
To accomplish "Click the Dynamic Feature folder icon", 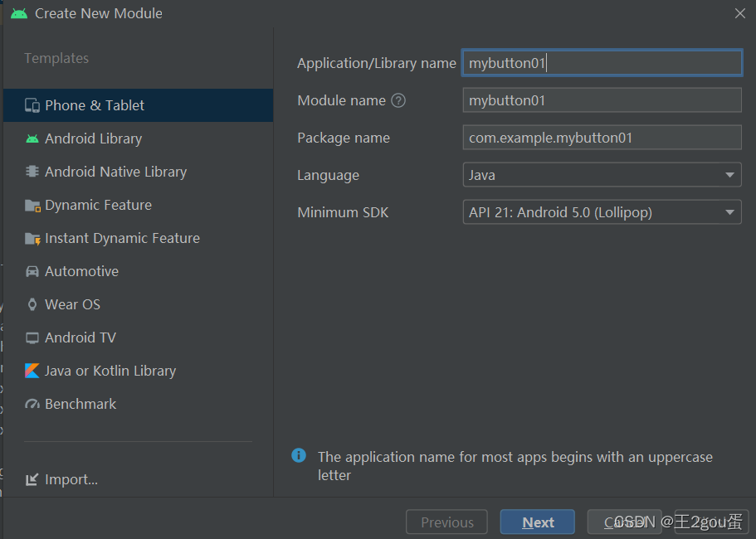I will pyautogui.click(x=32, y=206).
